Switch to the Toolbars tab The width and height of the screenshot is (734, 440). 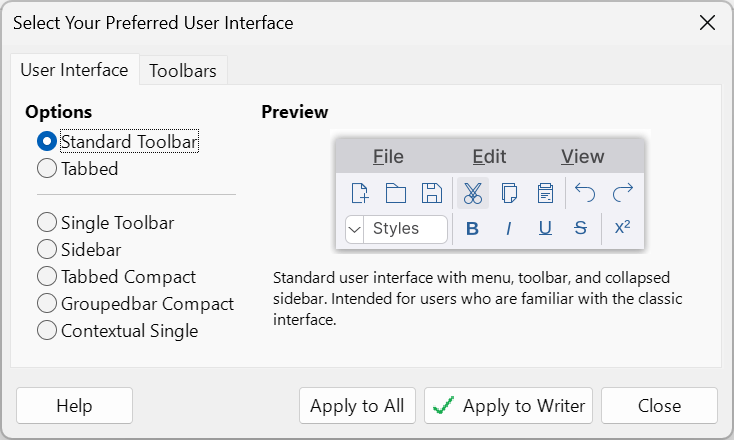point(183,71)
